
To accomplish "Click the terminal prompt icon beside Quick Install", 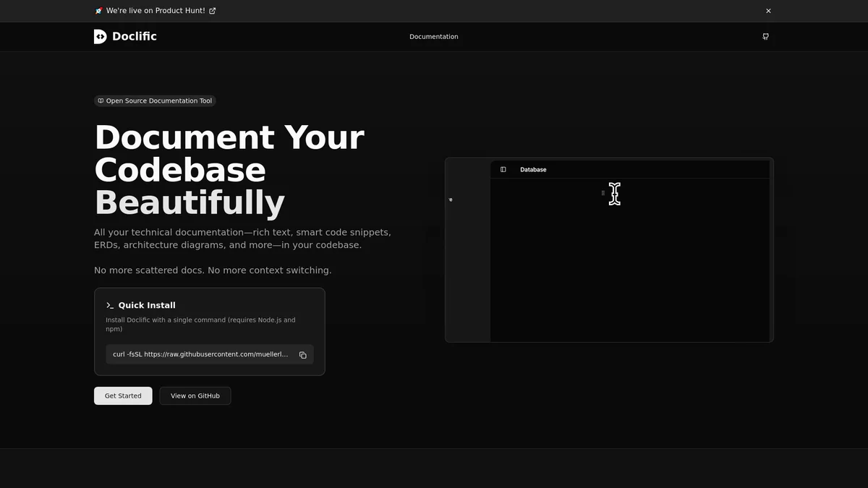I will [x=110, y=306].
